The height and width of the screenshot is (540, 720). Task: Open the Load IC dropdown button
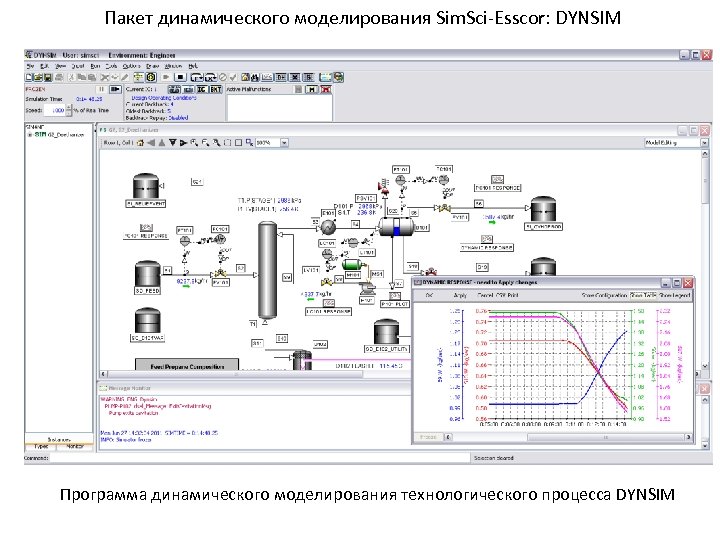click(x=197, y=78)
